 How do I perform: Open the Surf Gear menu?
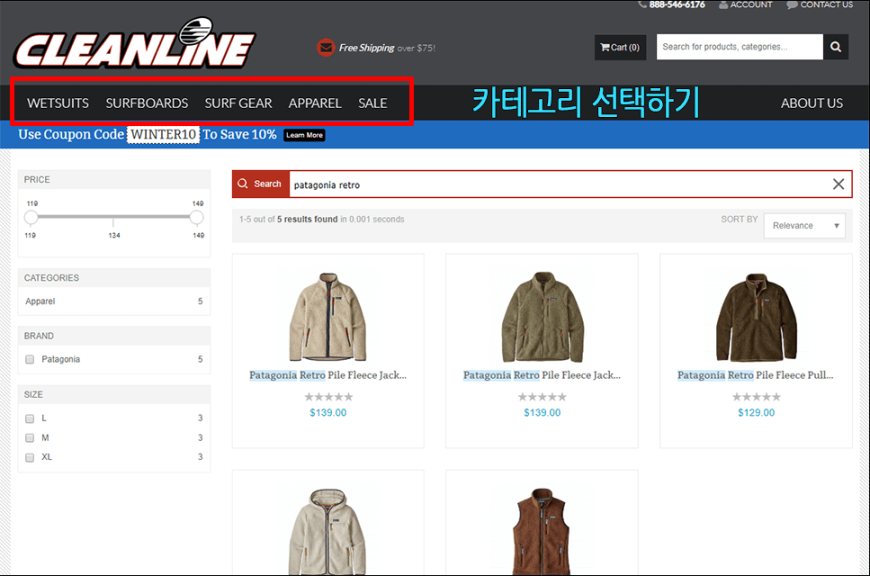(x=238, y=103)
